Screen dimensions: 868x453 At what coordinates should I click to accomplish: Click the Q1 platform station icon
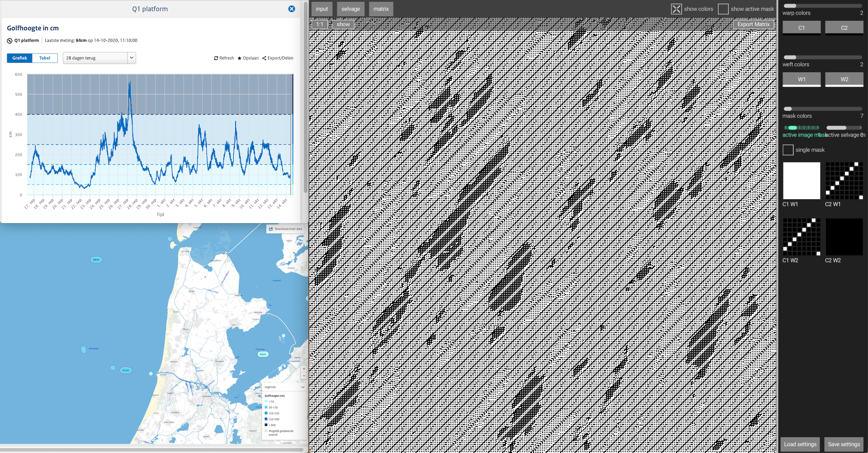click(9, 41)
